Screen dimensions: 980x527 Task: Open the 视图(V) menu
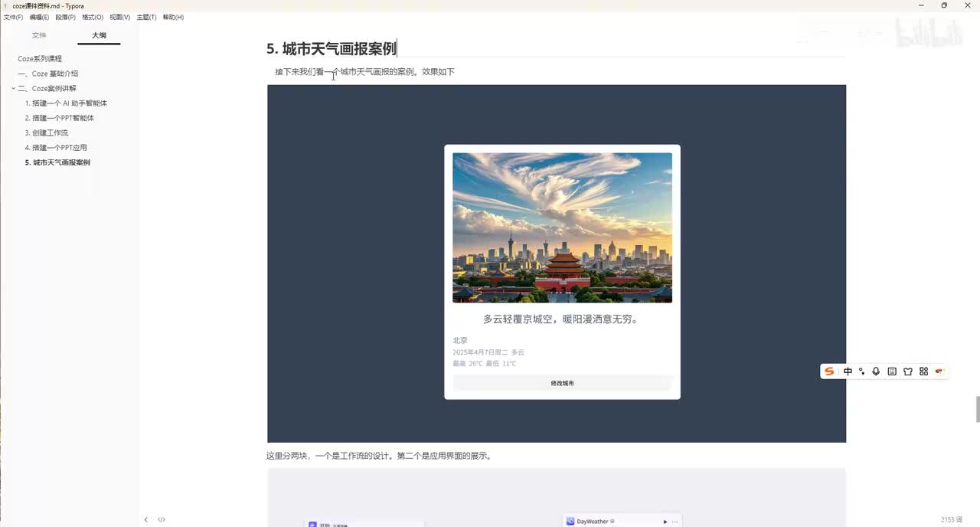(119, 17)
